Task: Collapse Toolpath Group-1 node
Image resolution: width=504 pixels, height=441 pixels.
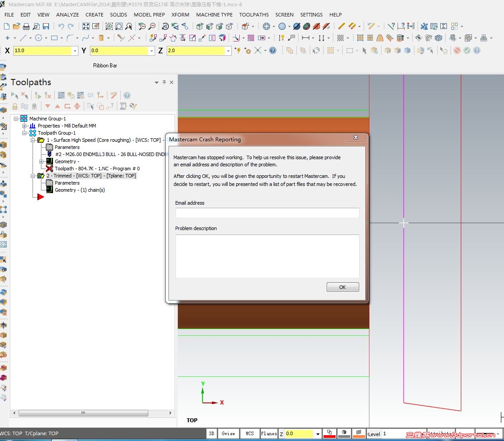Action: click(24, 133)
